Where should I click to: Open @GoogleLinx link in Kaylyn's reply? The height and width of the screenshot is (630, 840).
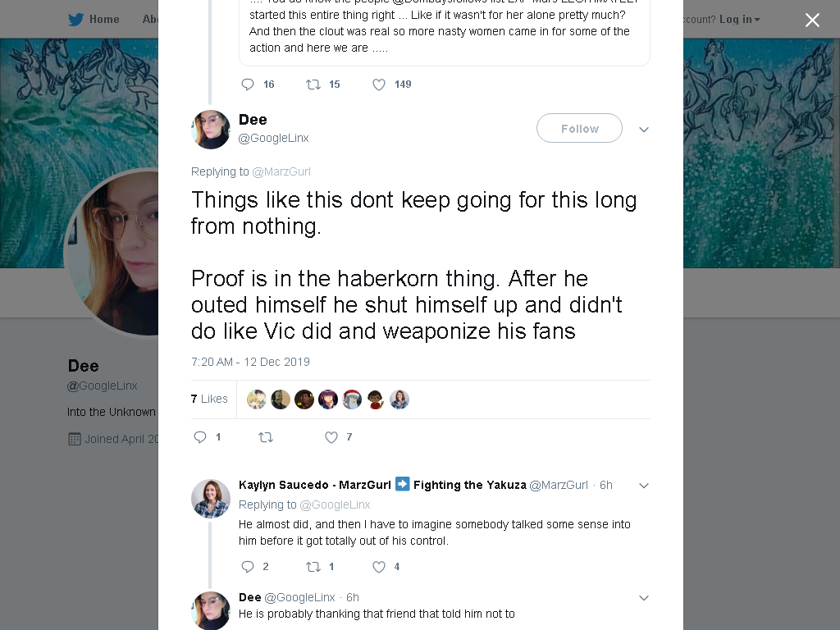click(335, 504)
